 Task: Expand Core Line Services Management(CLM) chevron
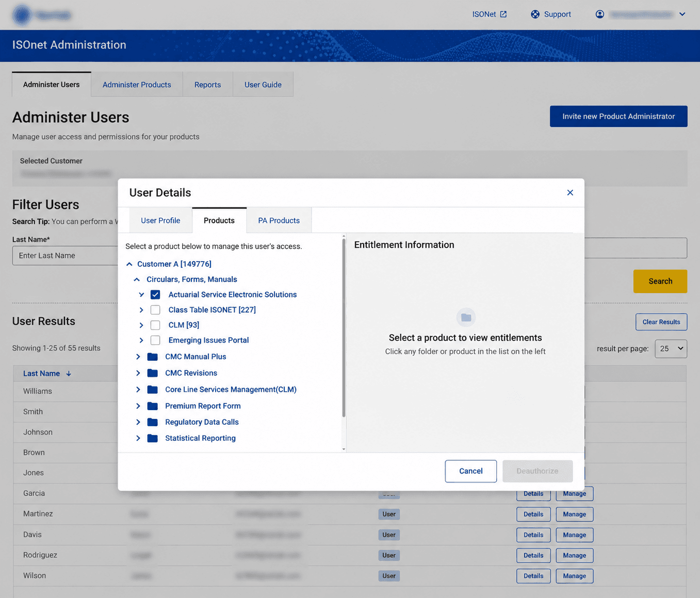pos(138,390)
